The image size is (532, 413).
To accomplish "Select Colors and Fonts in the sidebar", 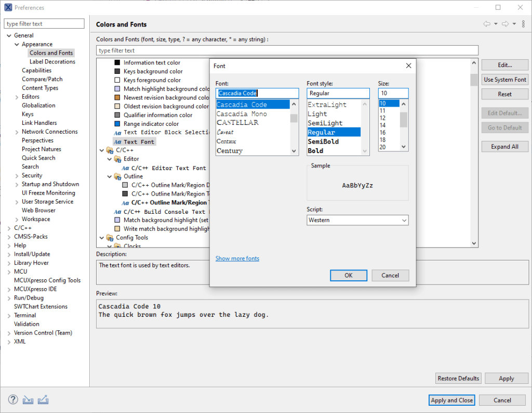I will (51, 53).
